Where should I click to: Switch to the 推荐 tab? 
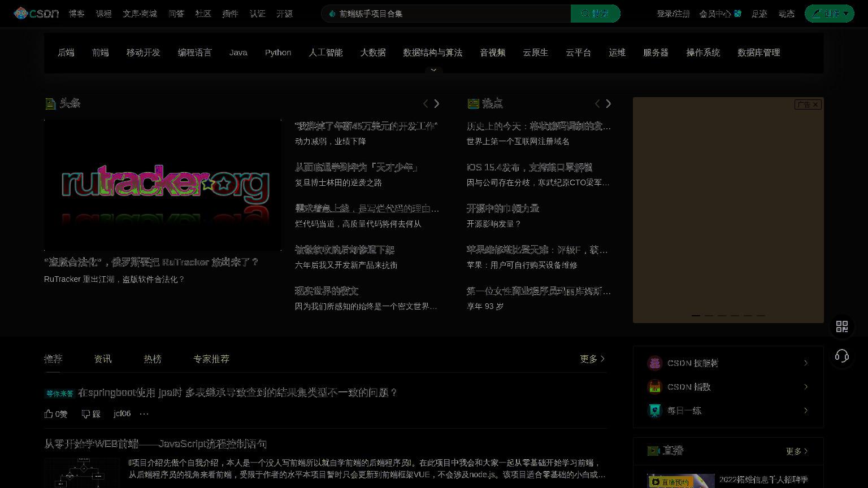[53, 359]
